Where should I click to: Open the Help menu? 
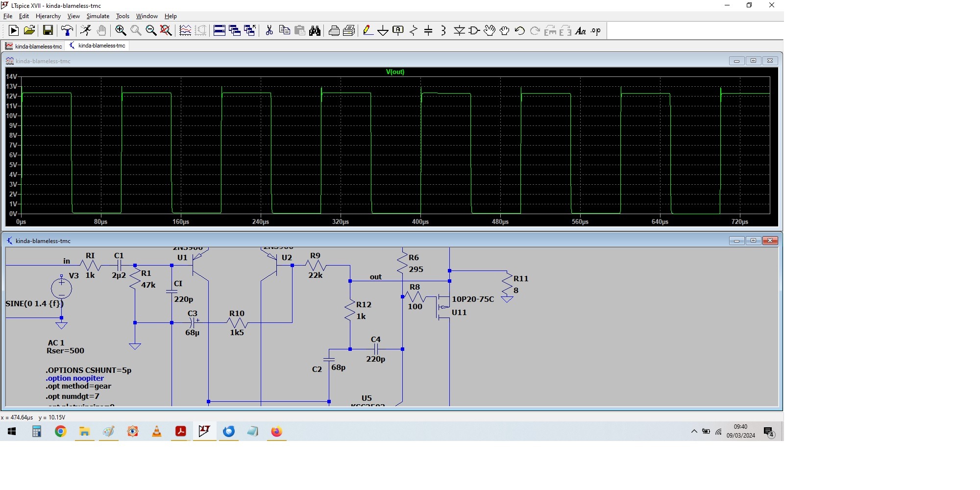point(171,16)
